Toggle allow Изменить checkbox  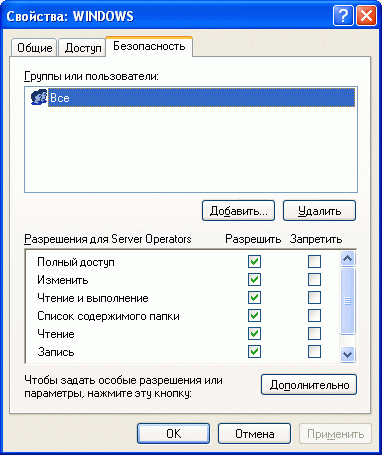coord(254,280)
